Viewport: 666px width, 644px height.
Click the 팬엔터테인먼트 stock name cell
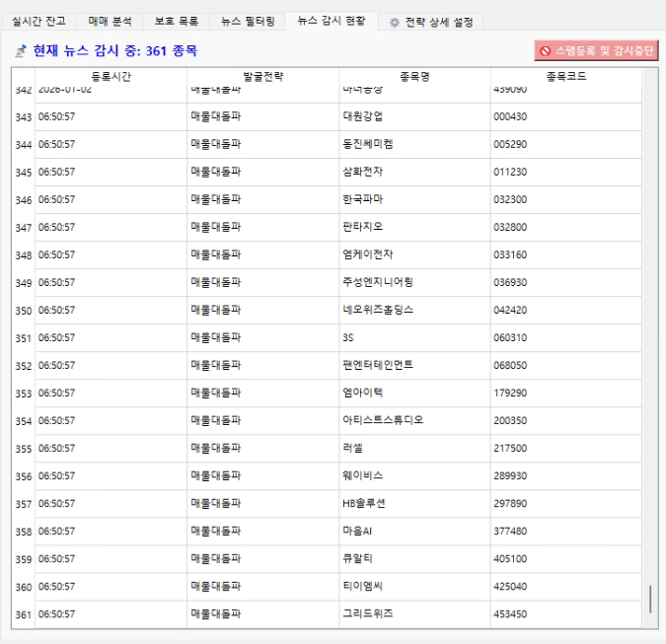coord(414,366)
